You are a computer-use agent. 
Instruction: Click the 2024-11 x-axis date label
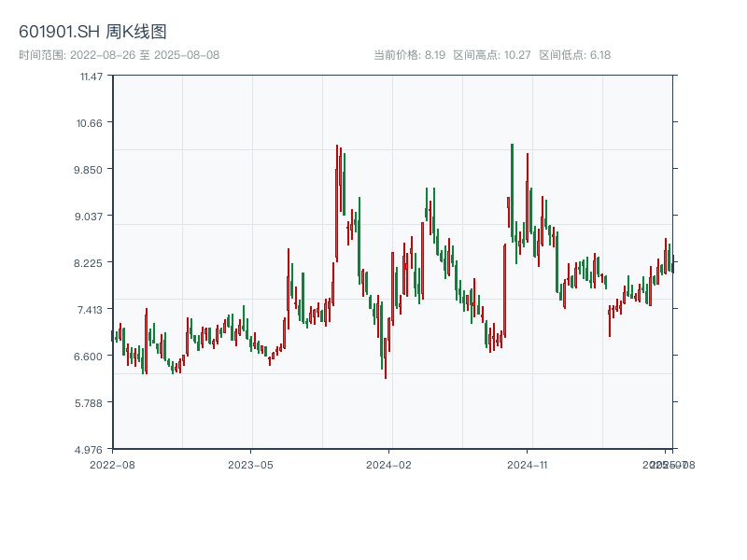[528, 464]
